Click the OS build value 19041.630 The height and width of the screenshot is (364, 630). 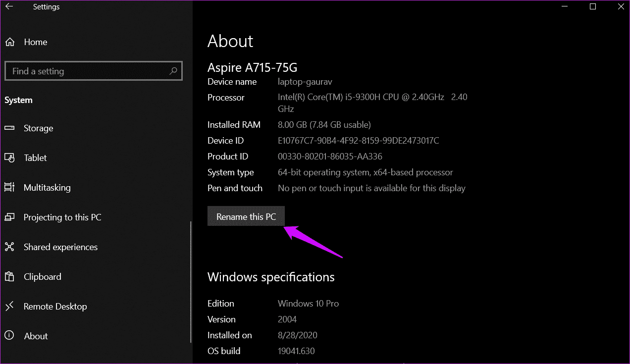tap(296, 351)
